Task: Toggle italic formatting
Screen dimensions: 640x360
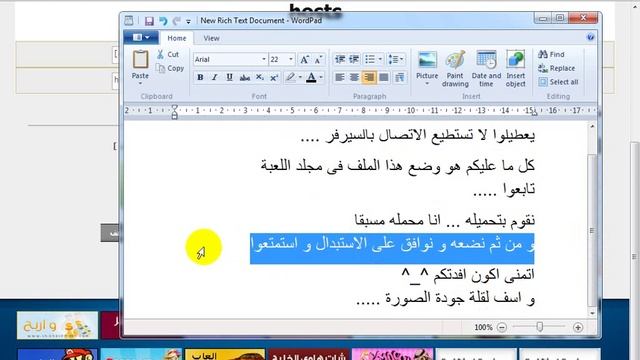Action: [x=215, y=78]
